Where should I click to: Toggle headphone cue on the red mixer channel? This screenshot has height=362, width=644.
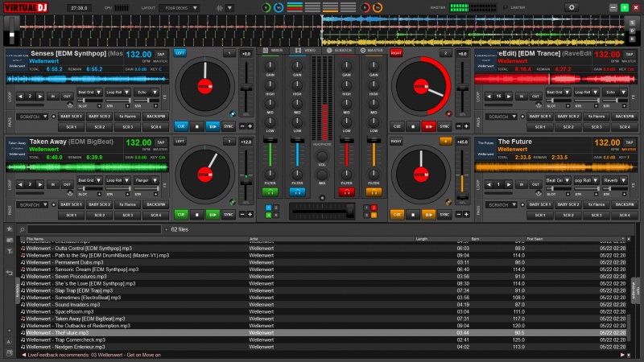click(x=346, y=191)
